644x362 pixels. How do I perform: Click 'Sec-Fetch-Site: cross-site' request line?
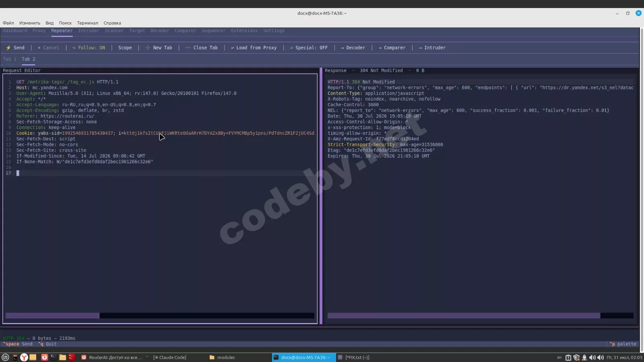coord(51,150)
